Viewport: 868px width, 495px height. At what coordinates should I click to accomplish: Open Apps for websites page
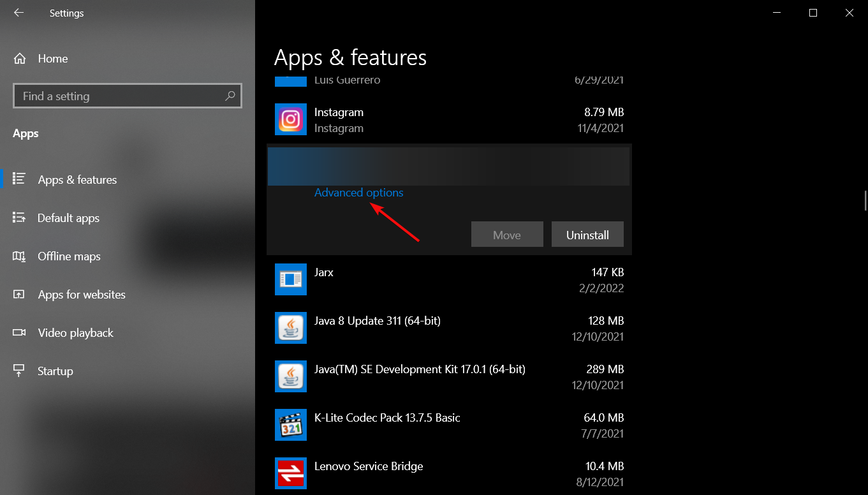coord(81,295)
